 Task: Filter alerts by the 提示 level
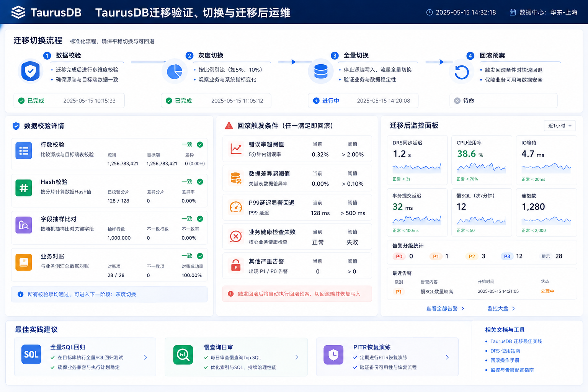click(546, 256)
